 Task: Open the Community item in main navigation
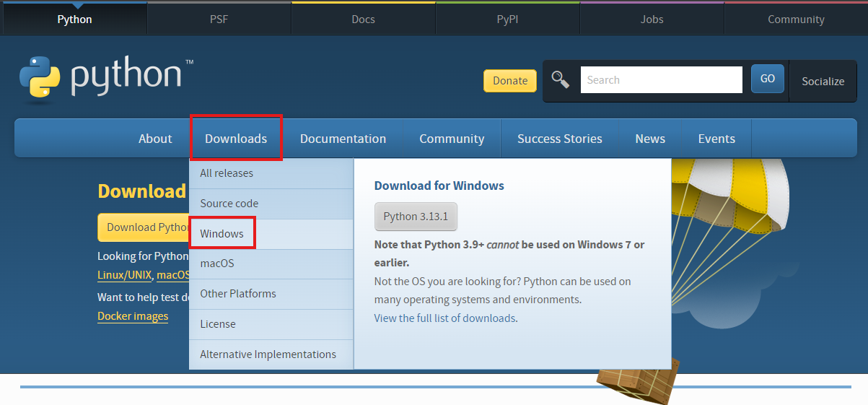tap(452, 139)
